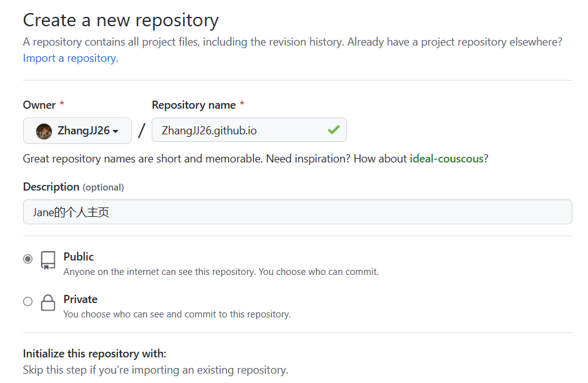Click 'You choose who can see and commit' text
This screenshot has width=588, height=383.
tap(177, 314)
